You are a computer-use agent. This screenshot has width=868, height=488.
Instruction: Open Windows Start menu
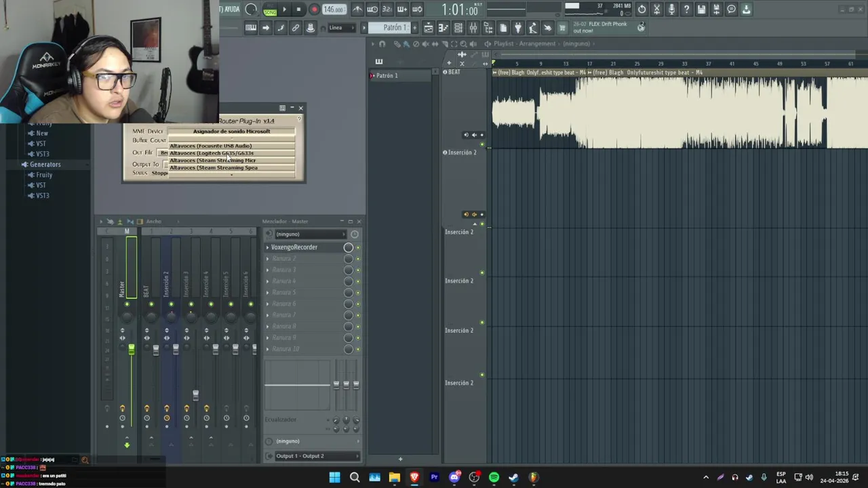tap(334, 478)
